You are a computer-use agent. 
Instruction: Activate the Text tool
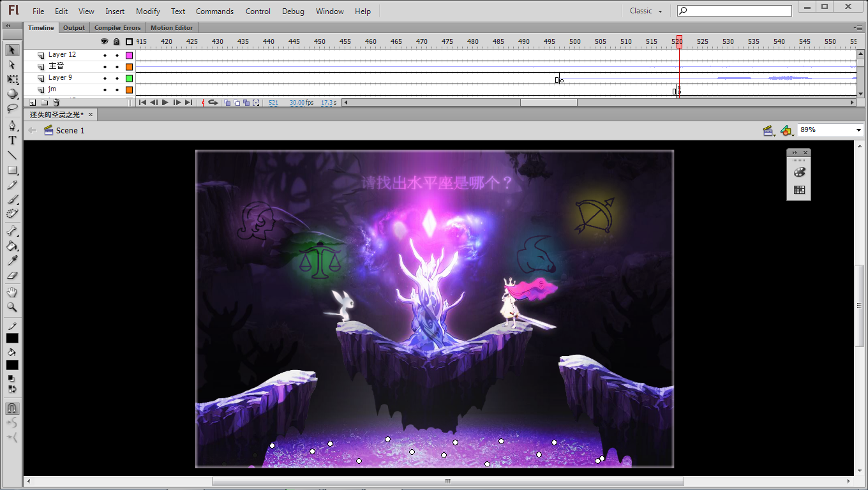(12, 140)
